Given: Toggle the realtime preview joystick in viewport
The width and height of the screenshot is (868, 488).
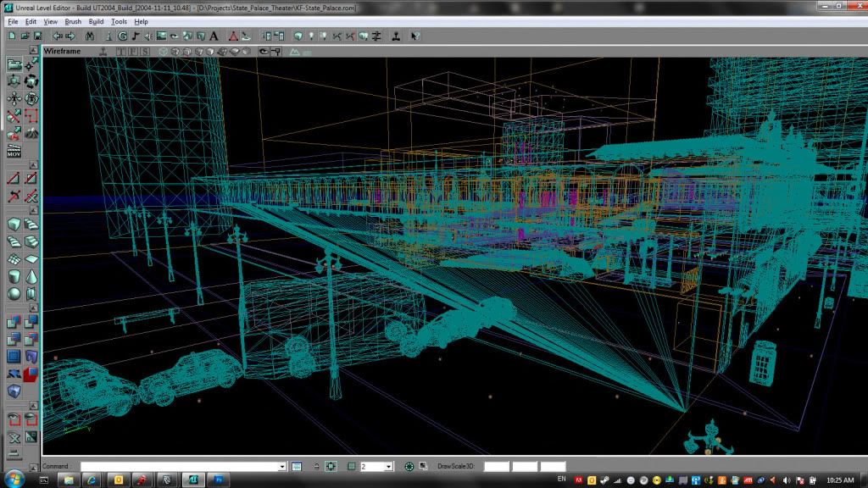Looking at the screenshot, I should click(103, 52).
